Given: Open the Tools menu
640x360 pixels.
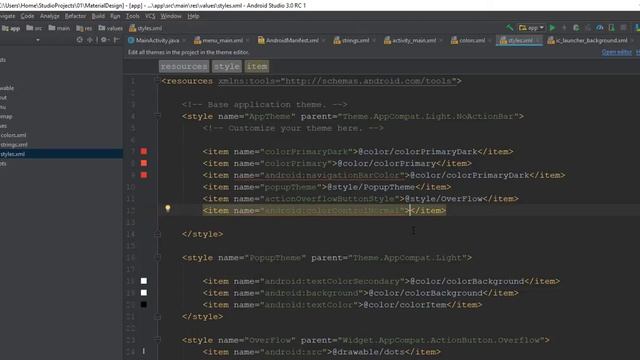Looking at the screenshot, I should tap(133, 16).
